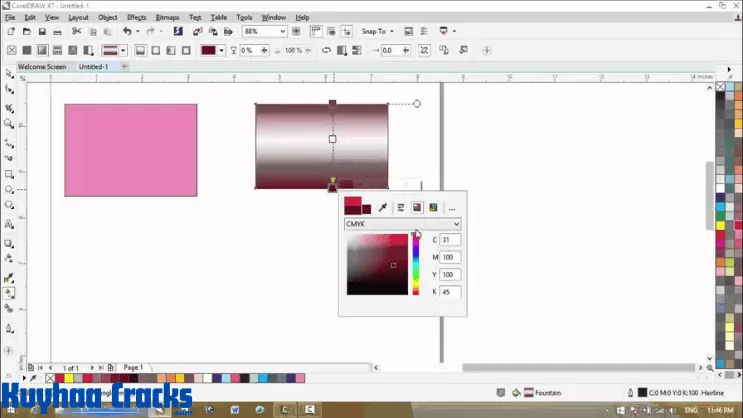Select the Text tool in toolbox
This screenshot has height=418, width=743.
click(x=9, y=225)
